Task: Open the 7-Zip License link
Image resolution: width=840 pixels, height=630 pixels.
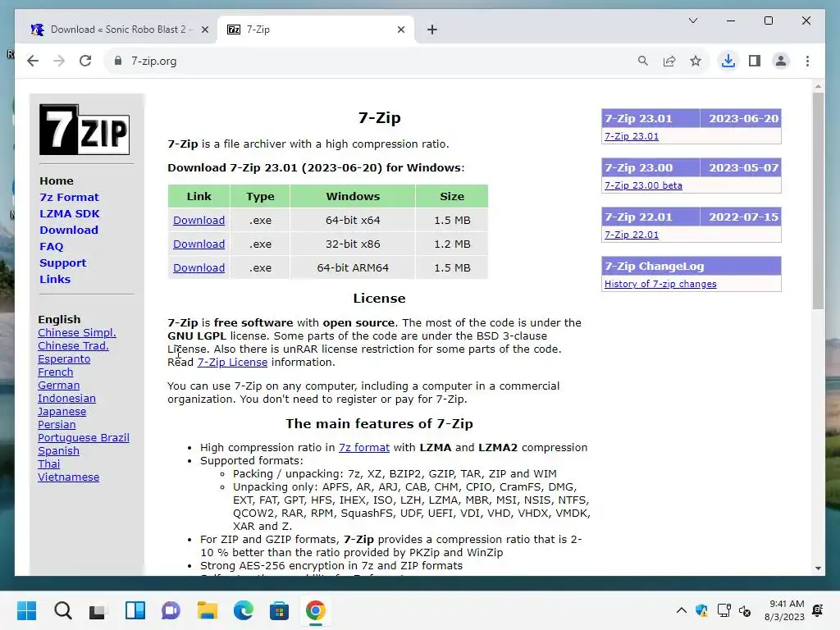Action: [x=232, y=362]
